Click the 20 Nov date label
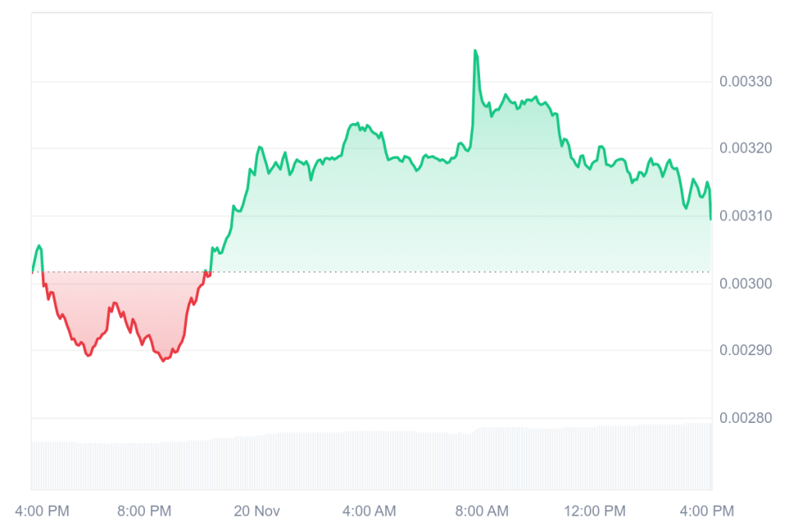Image resolution: width=798 pixels, height=532 pixels. (x=256, y=511)
